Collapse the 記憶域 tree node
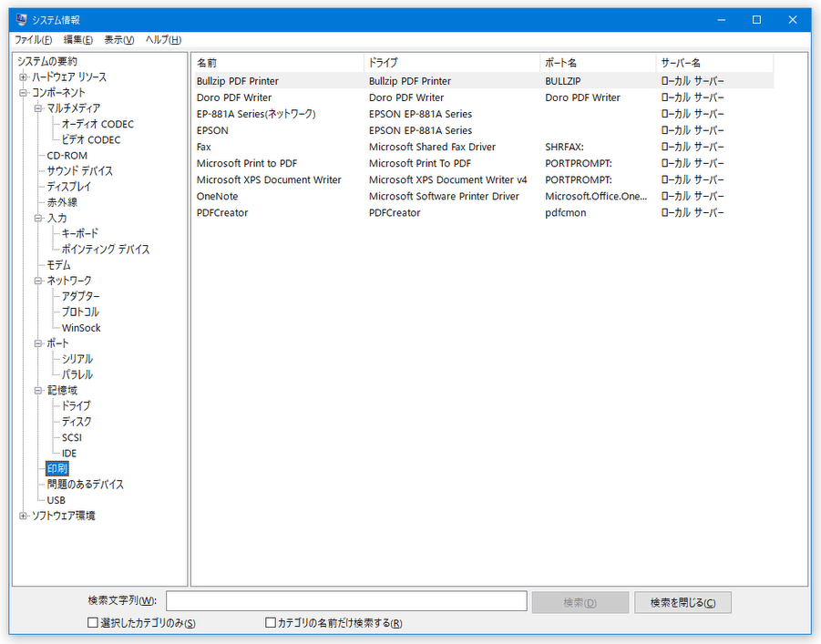821x644 pixels. (x=37, y=391)
